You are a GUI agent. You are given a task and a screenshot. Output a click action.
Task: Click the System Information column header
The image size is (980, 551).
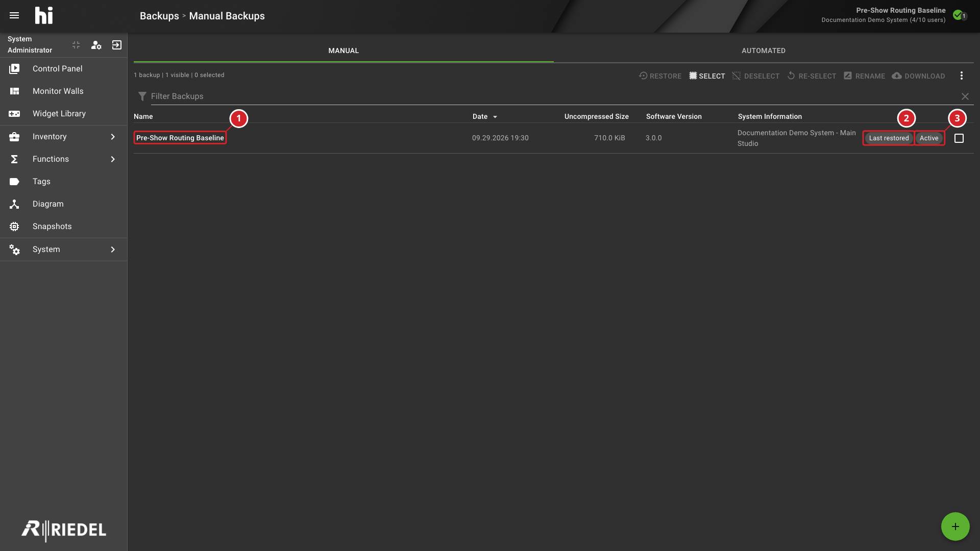(x=770, y=117)
